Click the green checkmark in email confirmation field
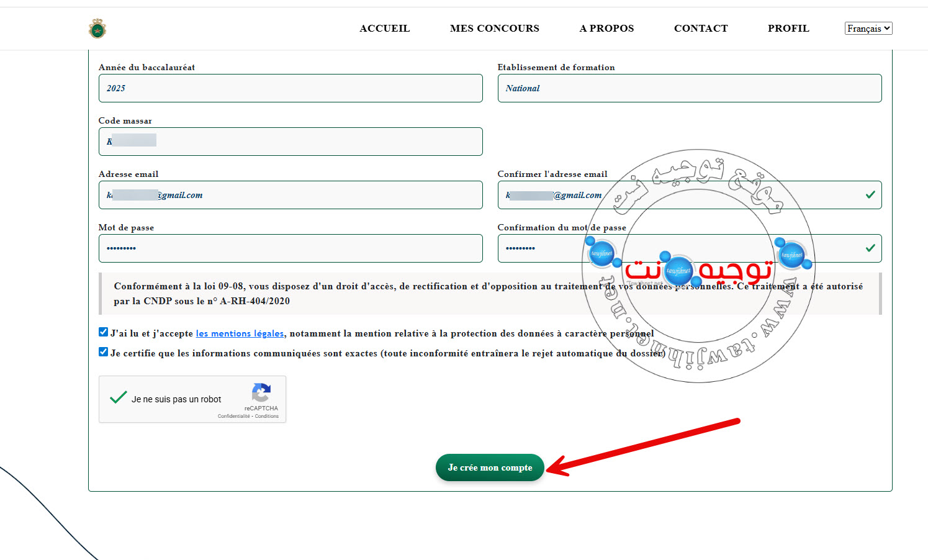 click(872, 193)
